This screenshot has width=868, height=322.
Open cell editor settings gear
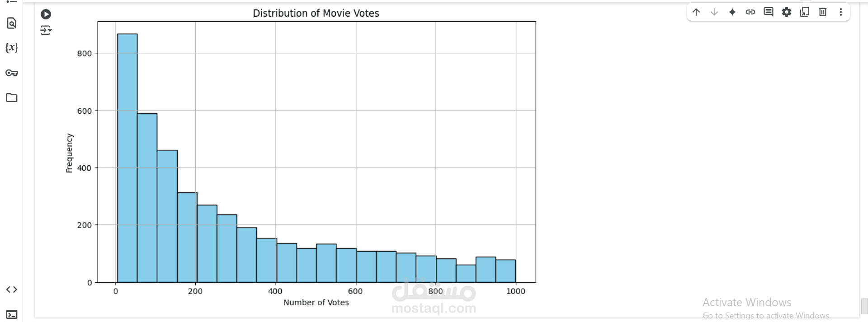point(787,12)
